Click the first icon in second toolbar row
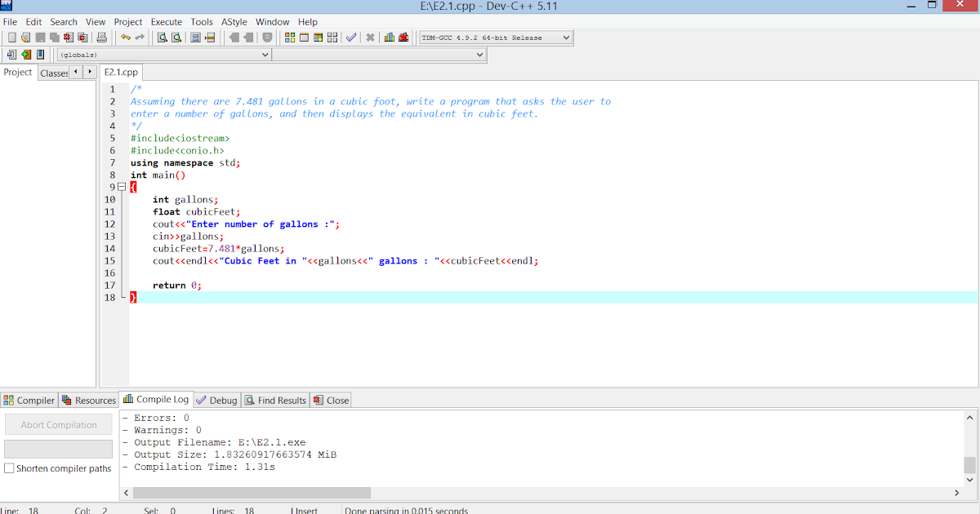980x514 pixels. tap(11, 55)
